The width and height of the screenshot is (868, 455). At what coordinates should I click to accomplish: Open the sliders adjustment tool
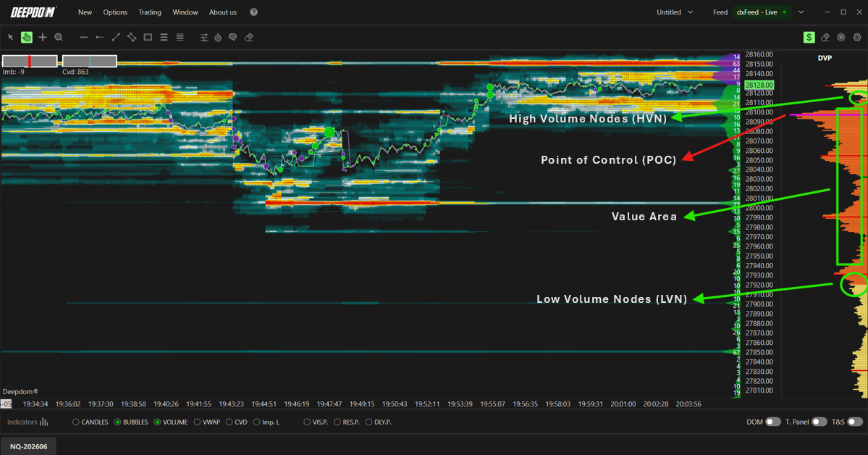pyautogui.click(x=204, y=37)
